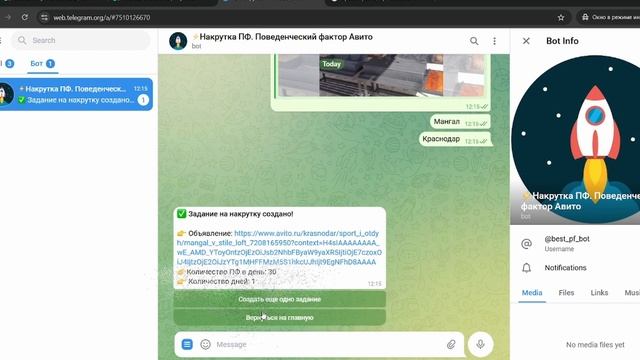
Task: Record a voice message
Action: tap(480, 344)
